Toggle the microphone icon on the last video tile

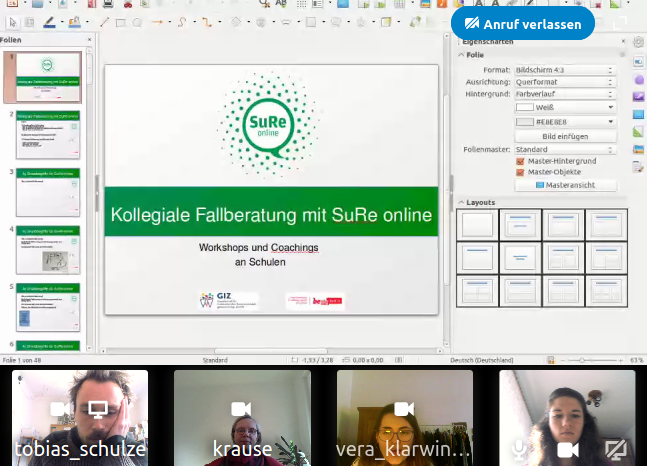click(x=521, y=449)
